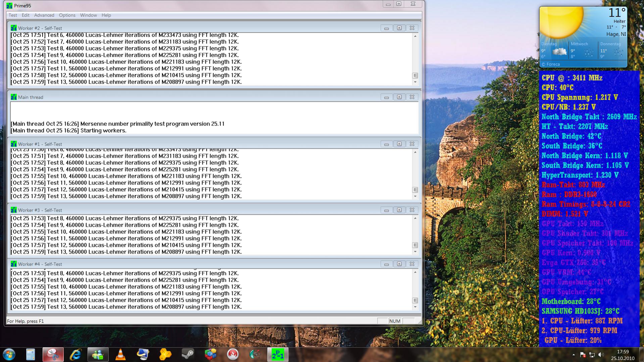Click the 'For Help, press F1' status text
The width and height of the screenshot is (644, 362).
[x=26, y=321]
